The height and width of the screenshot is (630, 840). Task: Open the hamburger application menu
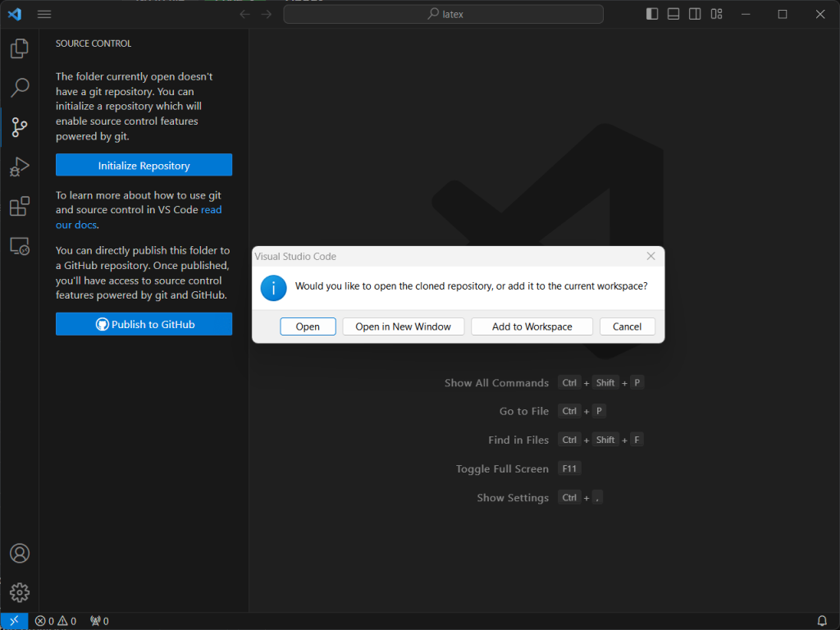(44, 14)
